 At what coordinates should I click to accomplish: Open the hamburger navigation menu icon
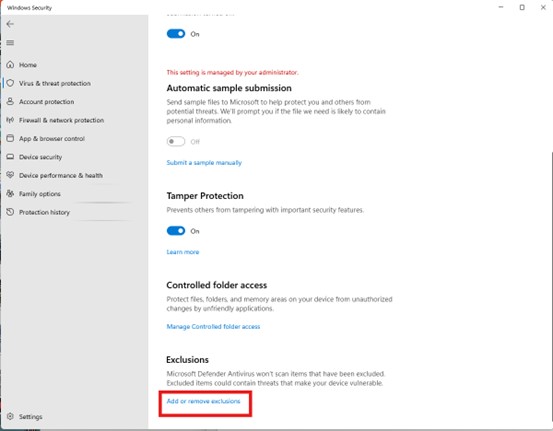(x=10, y=43)
